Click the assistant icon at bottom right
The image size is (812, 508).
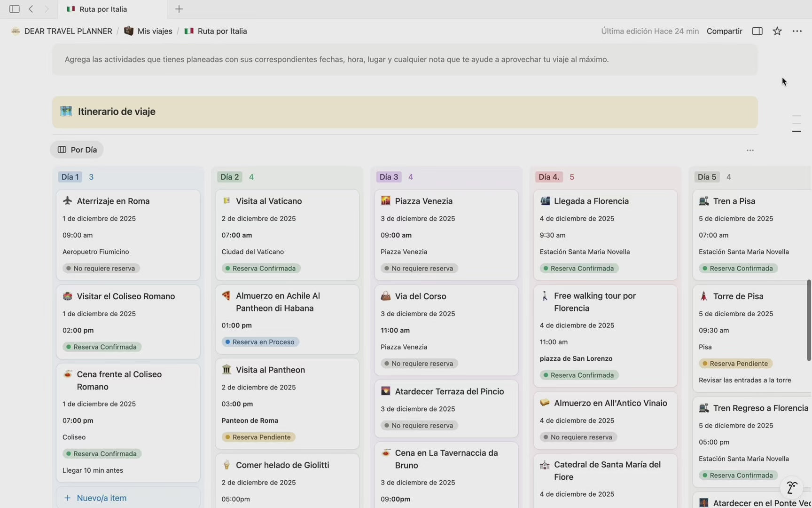point(792,488)
